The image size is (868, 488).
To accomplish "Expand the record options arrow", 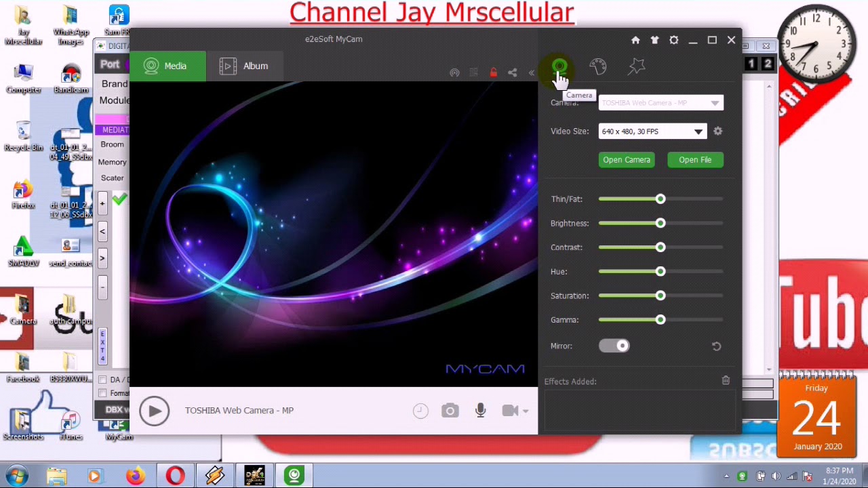I will pos(526,411).
